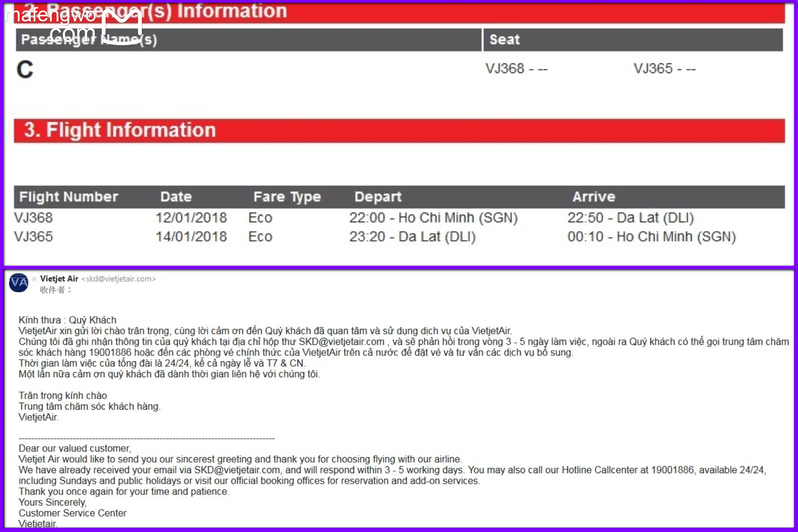Click the seat entry VJ365 - --
This screenshot has height=532, width=798.
point(664,69)
